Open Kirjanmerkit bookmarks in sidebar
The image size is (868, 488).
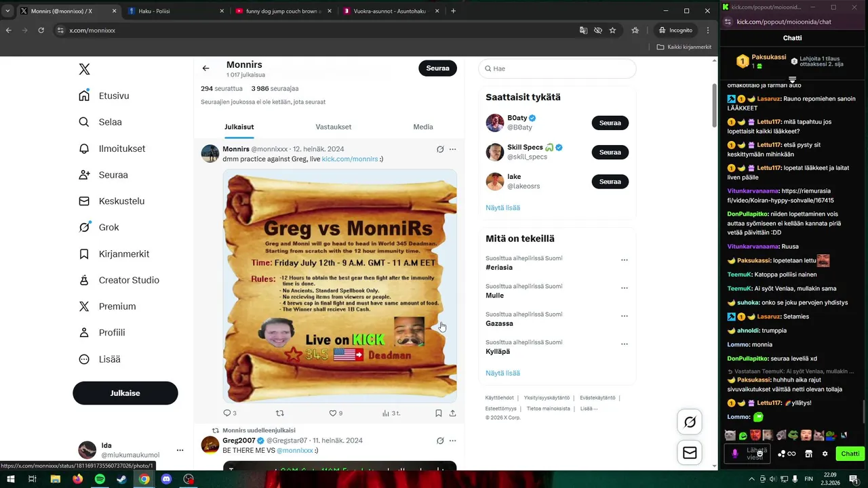[114, 253]
